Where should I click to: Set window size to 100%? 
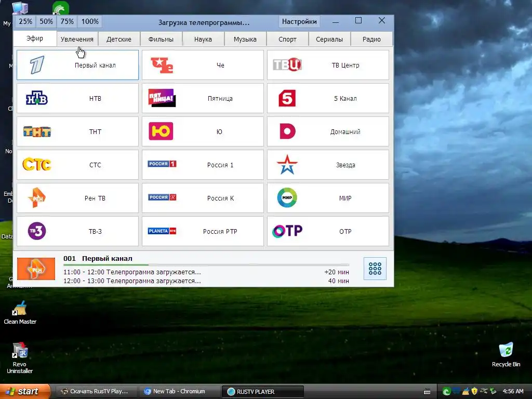tap(90, 21)
